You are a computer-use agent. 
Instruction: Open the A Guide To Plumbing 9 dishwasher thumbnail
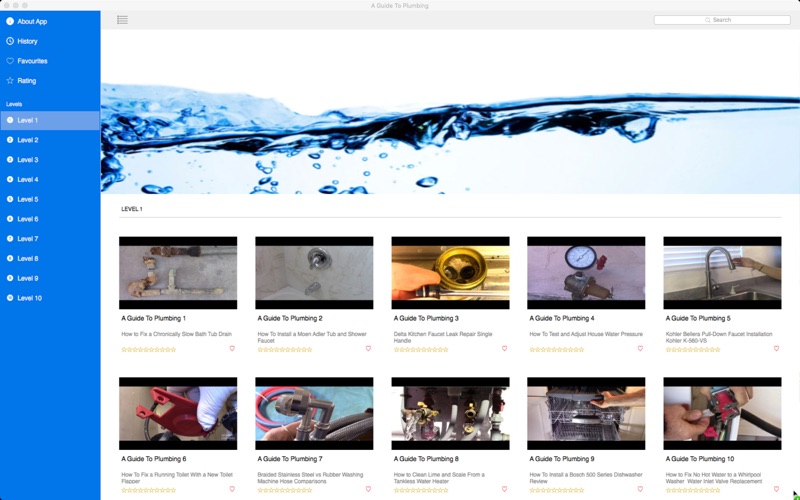[586, 413]
